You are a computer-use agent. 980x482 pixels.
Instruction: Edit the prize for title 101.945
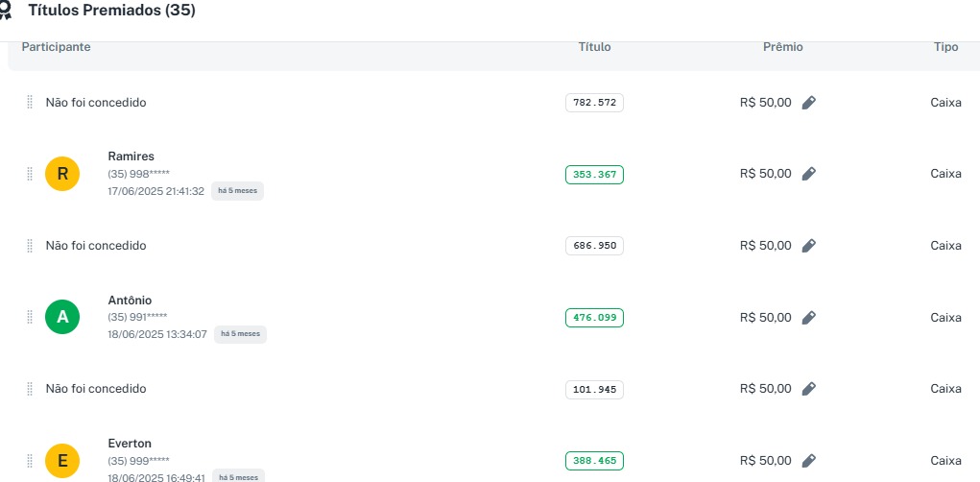(x=808, y=389)
